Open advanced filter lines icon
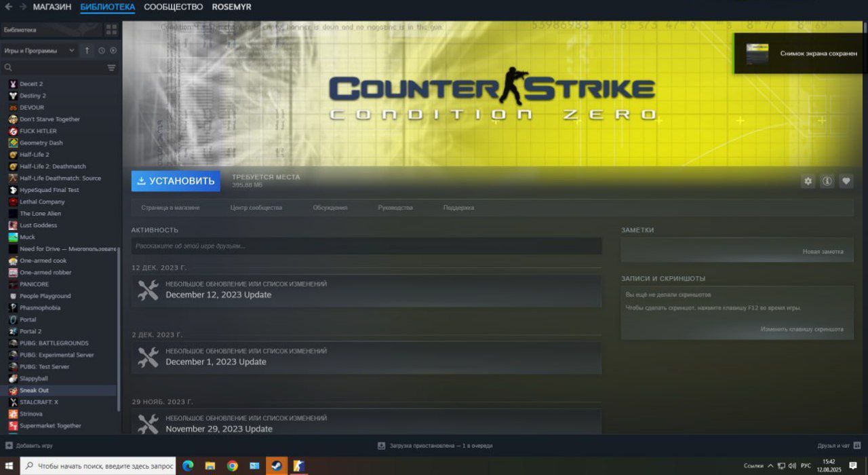This screenshot has width=868, height=475. pos(111,68)
